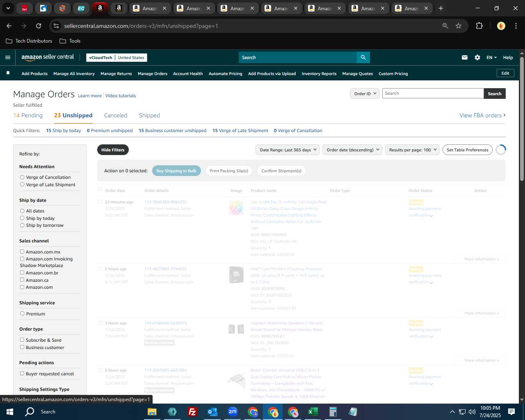Click the Windows Start button
Image resolution: width=525 pixels, height=420 pixels.
click(10, 412)
